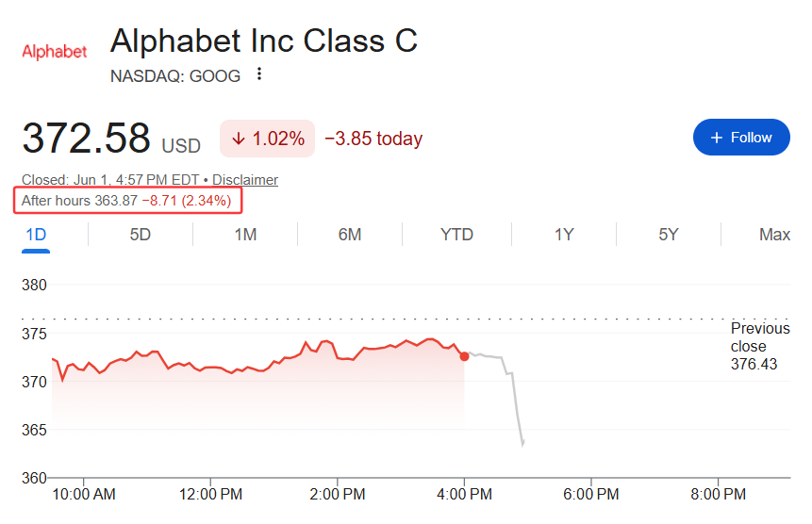Click the 372.58 USD price
Screen dimensions: 812x524
coord(111,139)
